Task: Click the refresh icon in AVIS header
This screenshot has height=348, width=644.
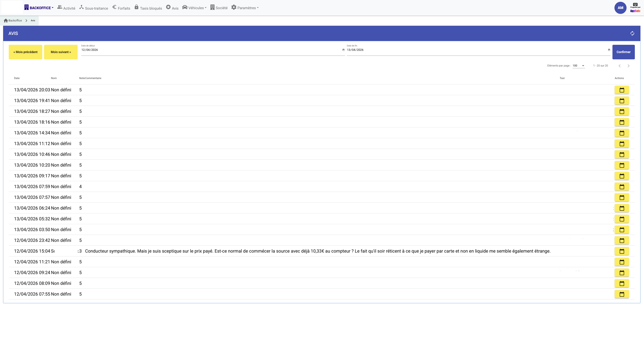Action: 632,34
